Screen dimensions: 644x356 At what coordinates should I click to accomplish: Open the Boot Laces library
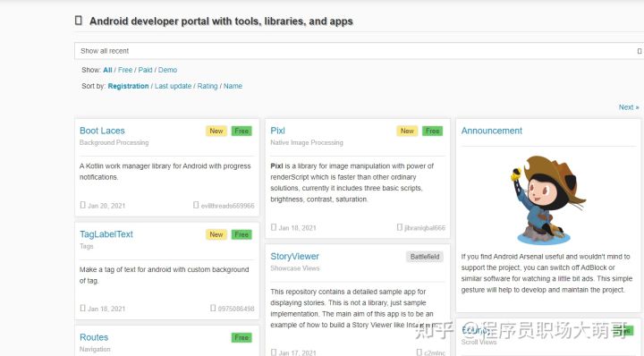[x=102, y=131]
